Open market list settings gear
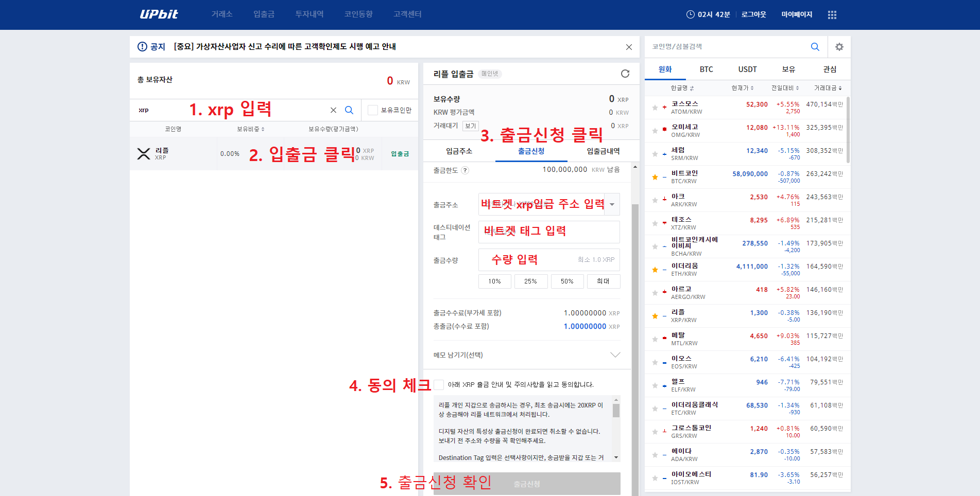Screen dimensions: 980x496 point(839,47)
